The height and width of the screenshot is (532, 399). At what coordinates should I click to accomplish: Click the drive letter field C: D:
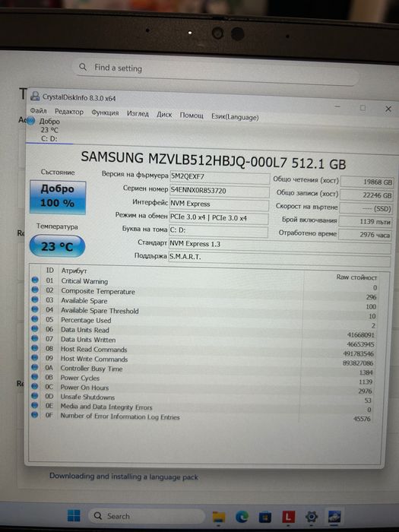click(x=218, y=231)
